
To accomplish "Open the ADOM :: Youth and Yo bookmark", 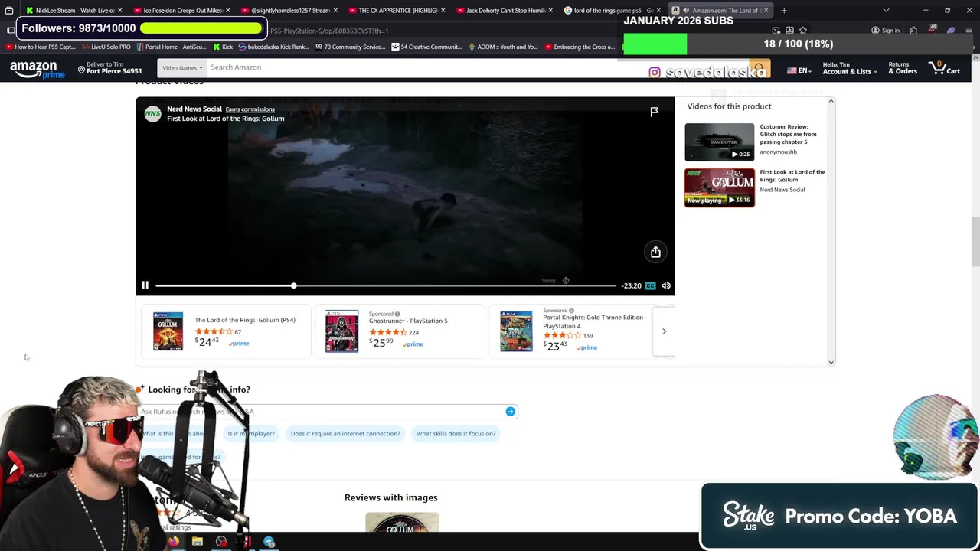I will [x=502, y=47].
